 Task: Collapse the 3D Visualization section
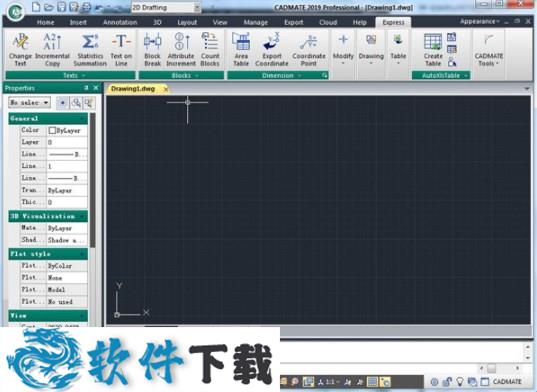tap(48, 216)
